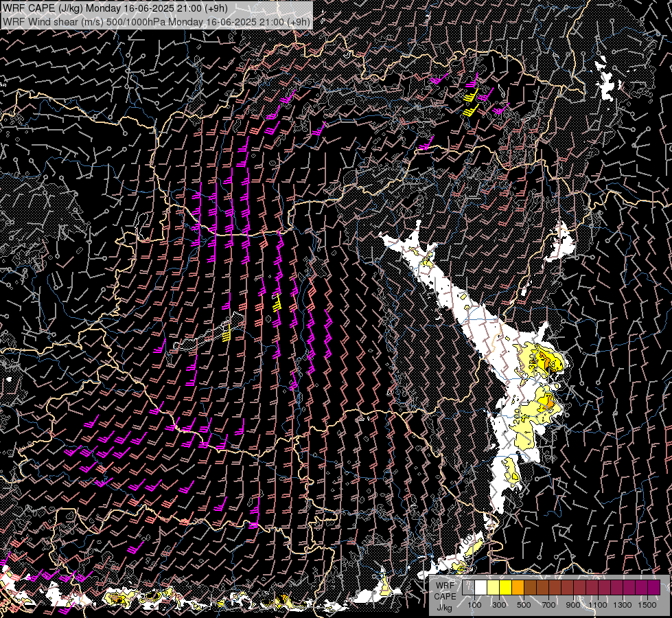
Task: Pick the pale yellow 200–300 J/kg swatch
Action: click(494, 588)
